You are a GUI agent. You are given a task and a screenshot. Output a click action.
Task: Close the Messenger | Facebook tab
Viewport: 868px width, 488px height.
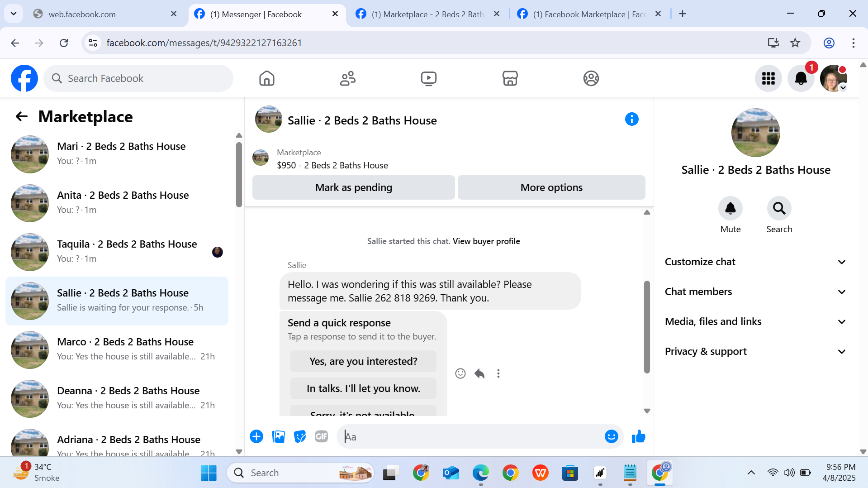pos(335,14)
